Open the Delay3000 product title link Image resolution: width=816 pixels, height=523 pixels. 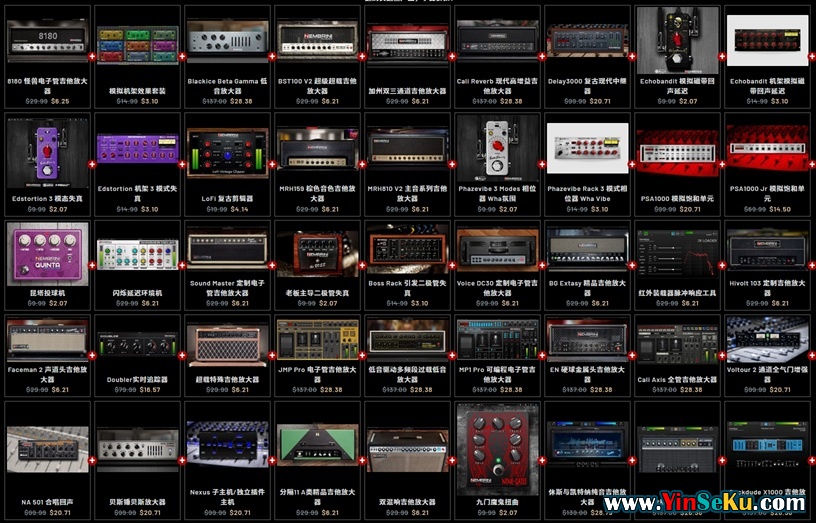click(587, 82)
